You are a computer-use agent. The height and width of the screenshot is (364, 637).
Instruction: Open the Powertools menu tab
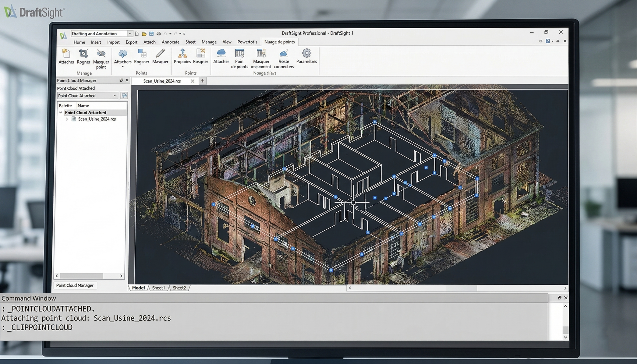click(x=247, y=42)
